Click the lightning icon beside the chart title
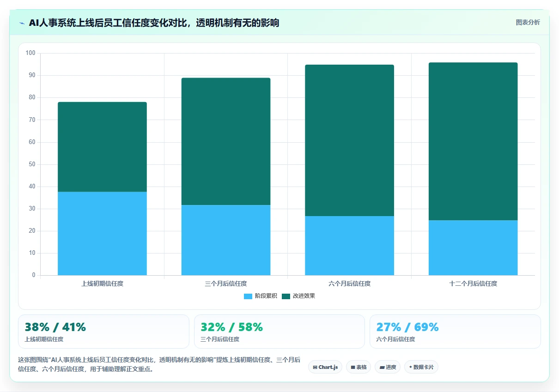This screenshot has width=559, height=392. click(x=22, y=23)
